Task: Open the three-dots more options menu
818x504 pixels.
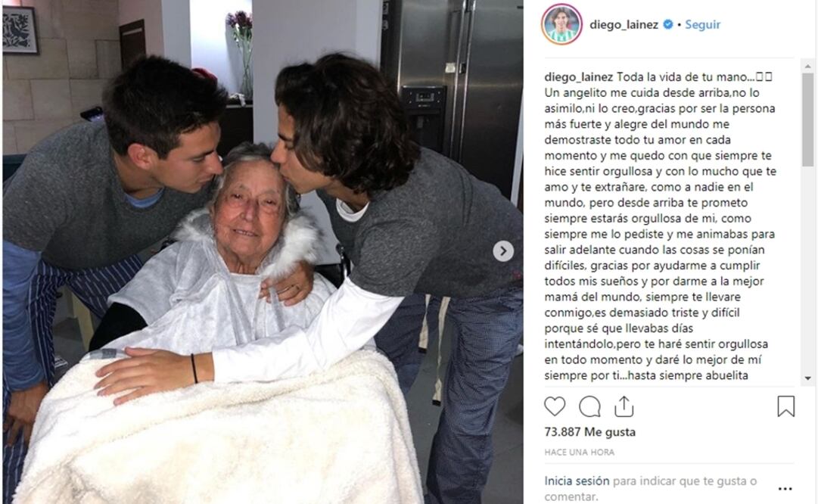Action: coord(785,489)
